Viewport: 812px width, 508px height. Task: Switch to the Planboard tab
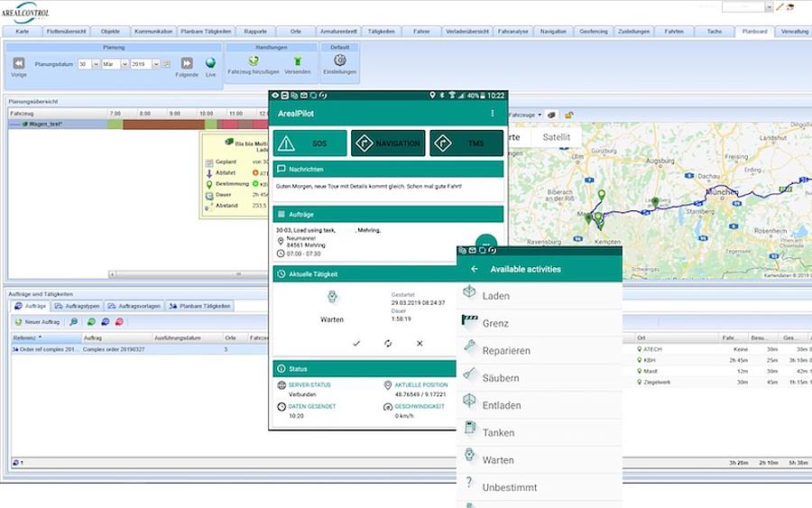coord(754,32)
